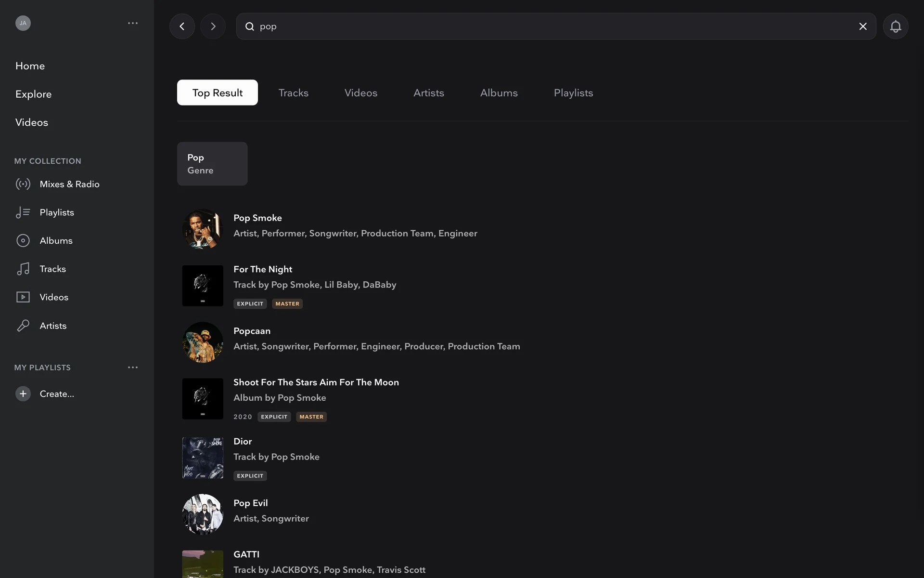Open Mixes & Radio in sidebar

click(69, 184)
